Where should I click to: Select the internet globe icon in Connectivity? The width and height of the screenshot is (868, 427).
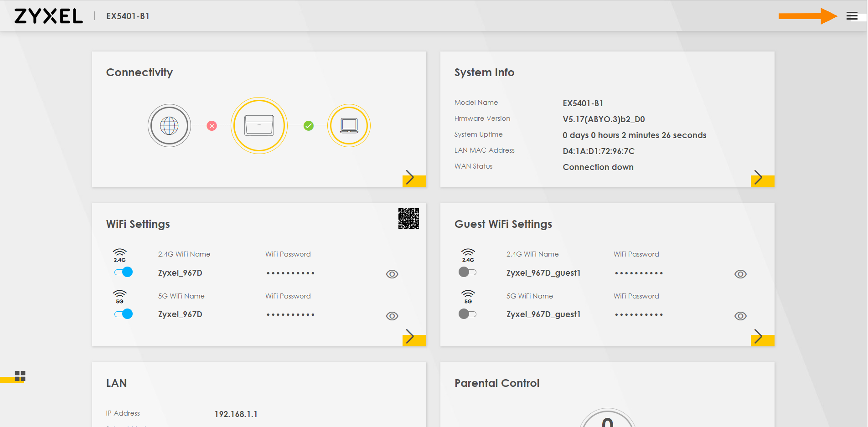click(x=169, y=125)
